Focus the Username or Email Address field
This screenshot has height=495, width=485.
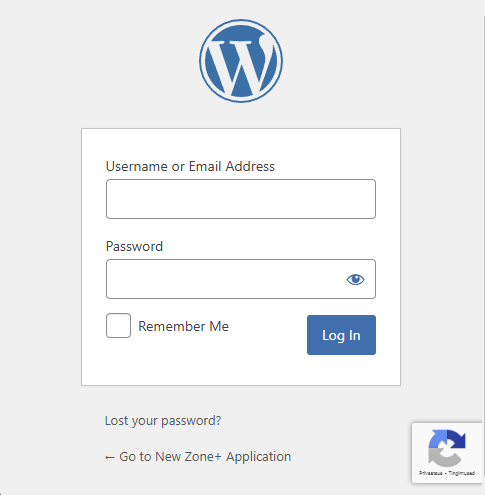click(x=241, y=199)
